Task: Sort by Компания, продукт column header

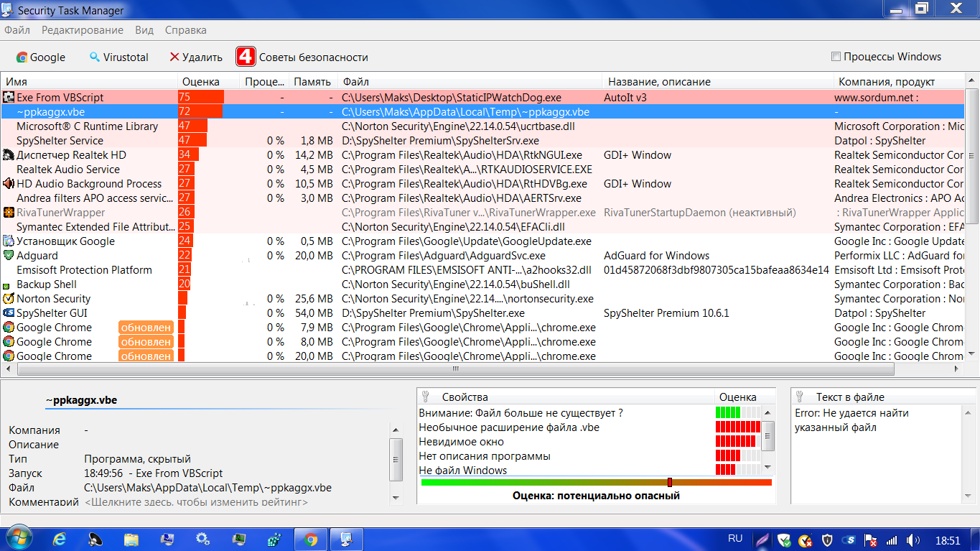Action: pos(900,81)
